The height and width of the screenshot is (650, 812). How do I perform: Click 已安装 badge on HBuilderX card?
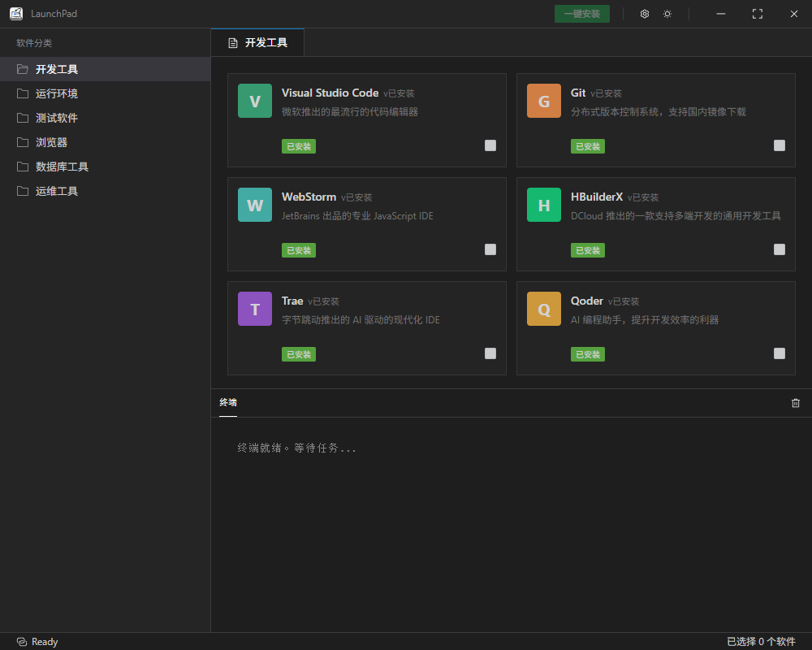click(588, 250)
